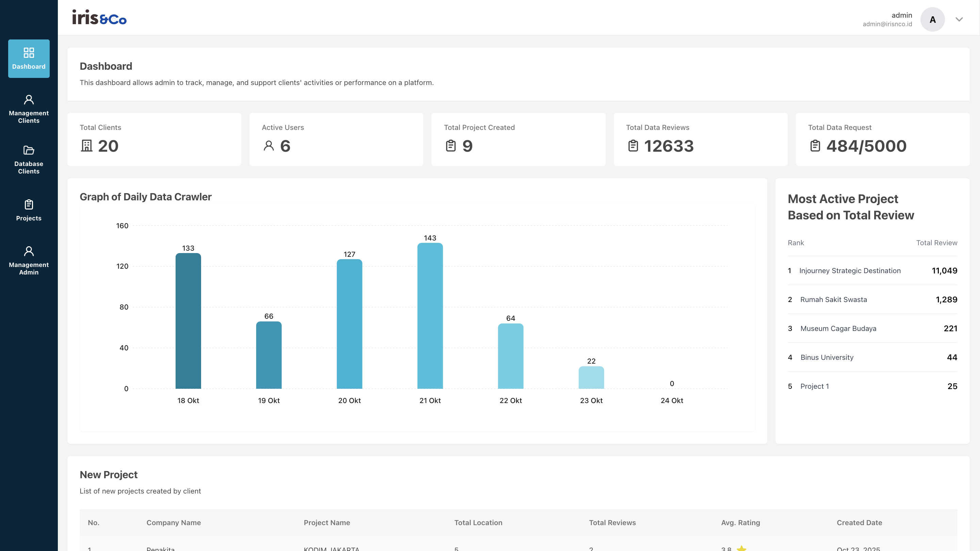The height and width of the screenshot is (551, 980).
Task: Select the 21 Okt bar showing 143
Action: click(430, 316)
